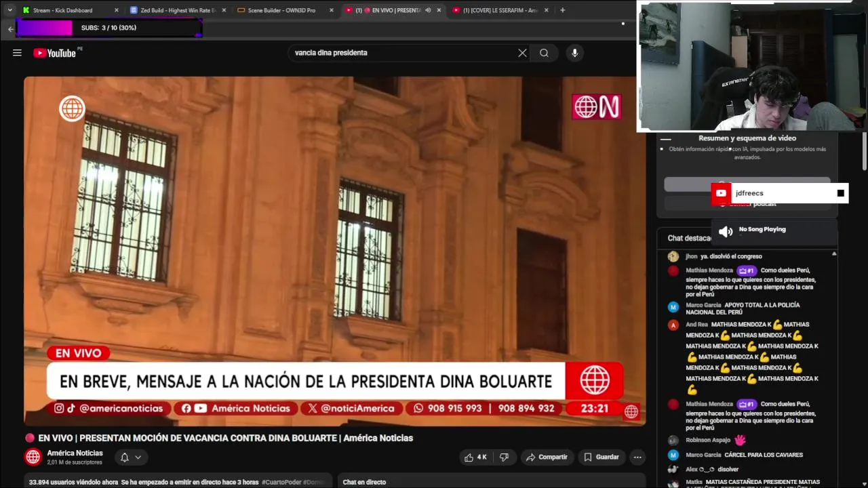Open notification bell dropdown for channel
This screenshot has width=868, height=488.
click(131, 457)
